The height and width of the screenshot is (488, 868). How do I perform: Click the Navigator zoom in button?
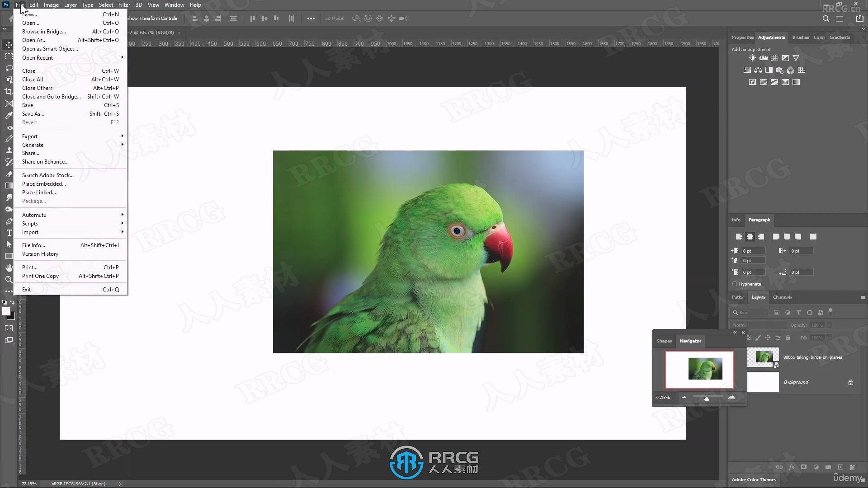(731, 397)
